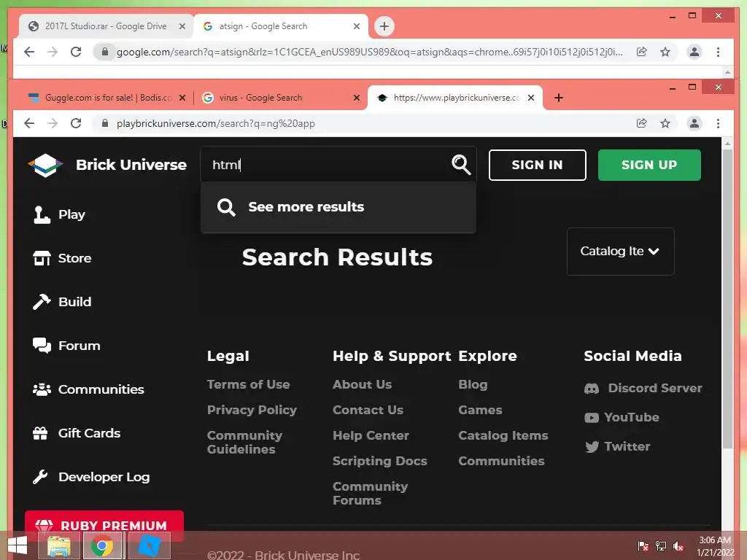Open the Privacy Policy link
Viewport: 747px width, 560px height.
coord(252,410)
